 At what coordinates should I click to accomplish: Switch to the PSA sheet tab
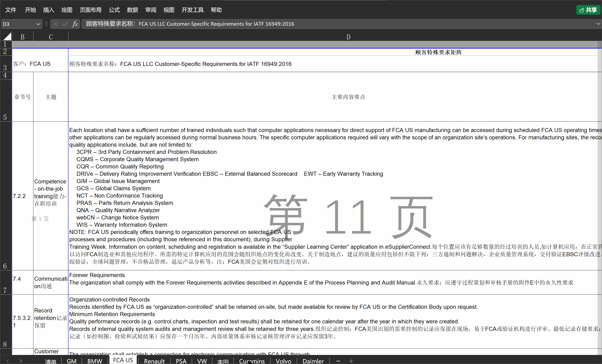click(x=181, y=361)
